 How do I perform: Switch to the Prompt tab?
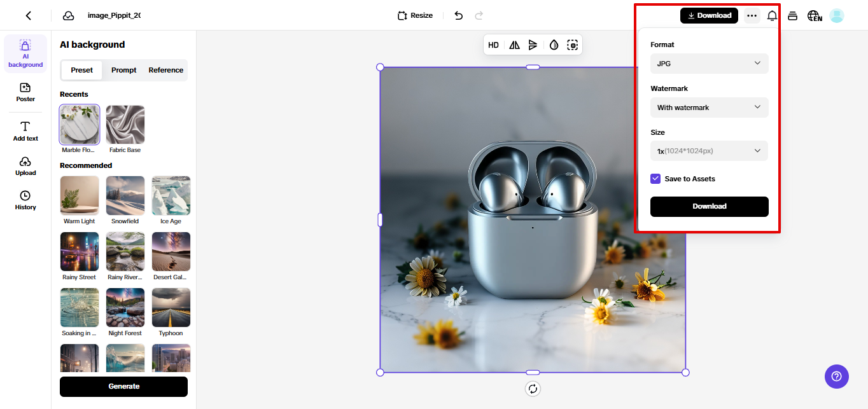click(123, 70)
